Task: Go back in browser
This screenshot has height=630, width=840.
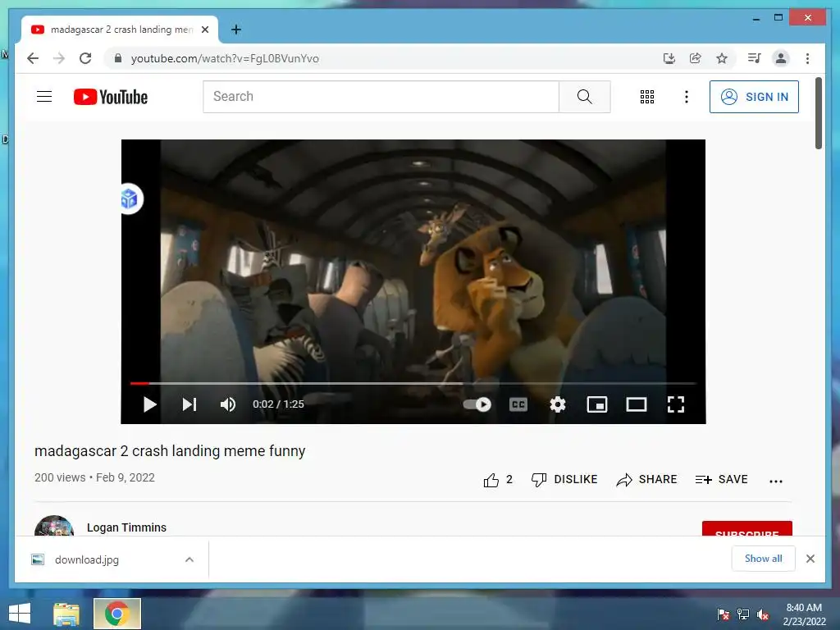Action: pyautogui.click(x=33, y=58)
